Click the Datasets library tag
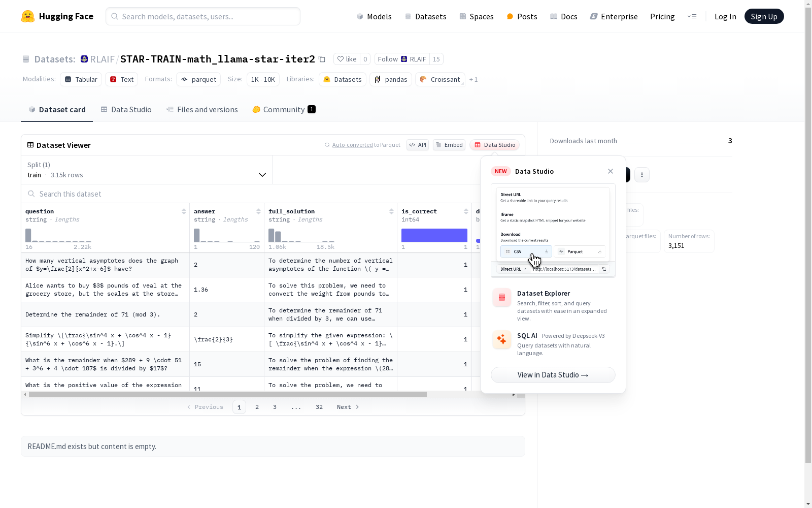812x508 pixels. [x=343, y=79]
